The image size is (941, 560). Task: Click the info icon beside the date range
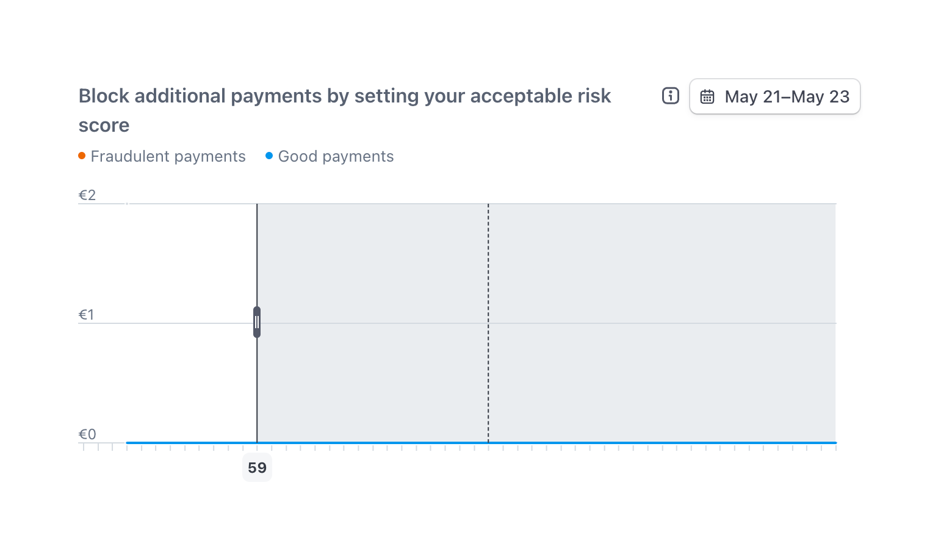coord(670,96)
